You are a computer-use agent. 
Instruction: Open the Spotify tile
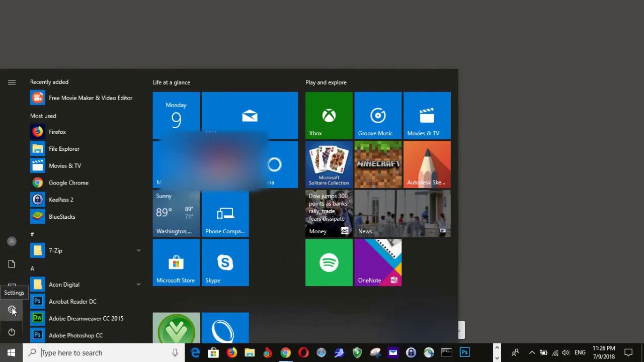(x=329, y=262)
